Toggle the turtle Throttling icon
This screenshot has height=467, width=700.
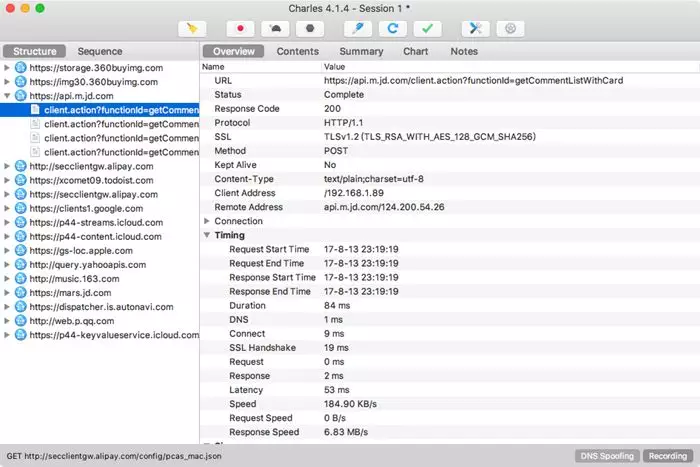275,29
